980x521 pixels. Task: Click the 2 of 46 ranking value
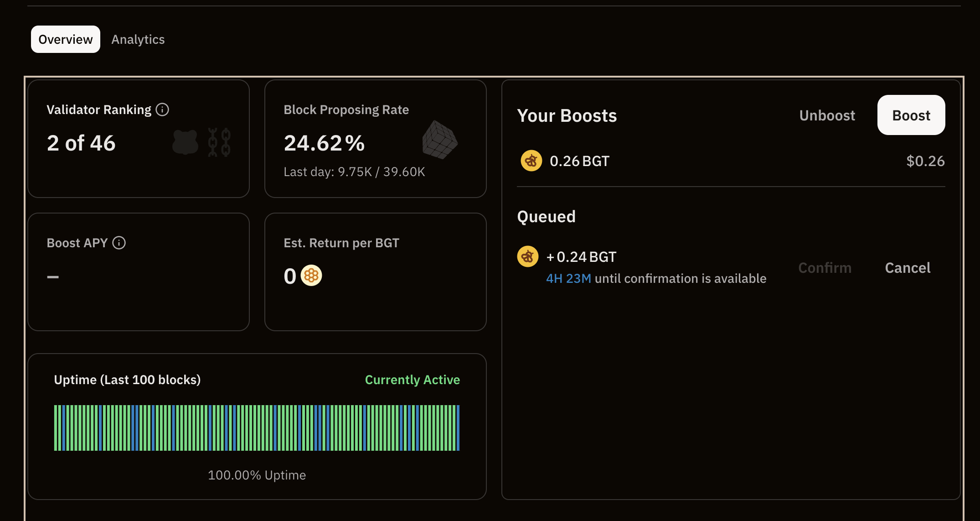81,143
